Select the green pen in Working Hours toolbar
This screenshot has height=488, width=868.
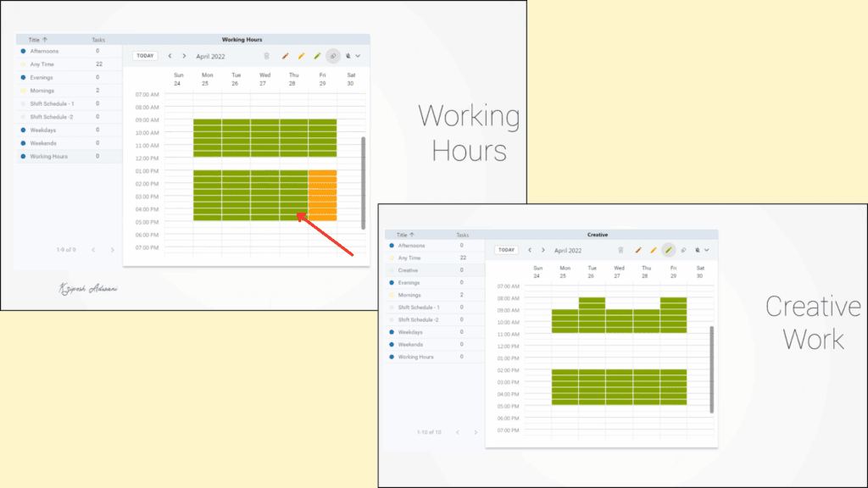[x=317, y=56]
